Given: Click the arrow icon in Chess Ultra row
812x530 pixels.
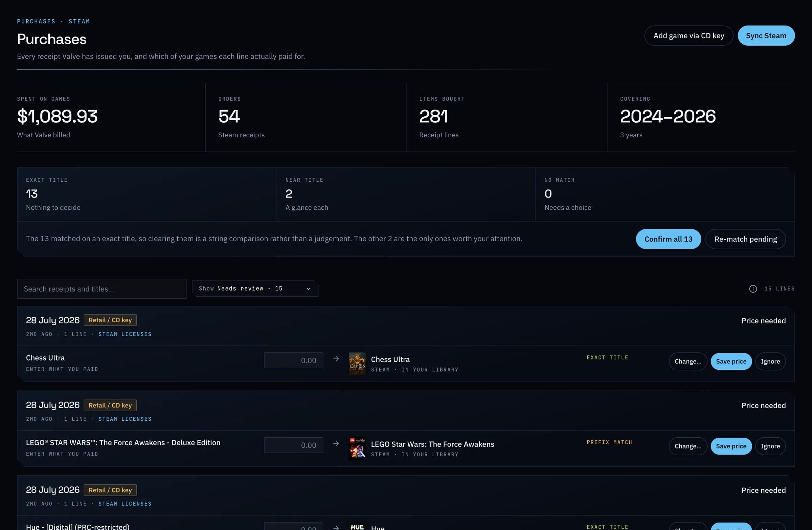Looking at the screenshot, I should 336,359.
